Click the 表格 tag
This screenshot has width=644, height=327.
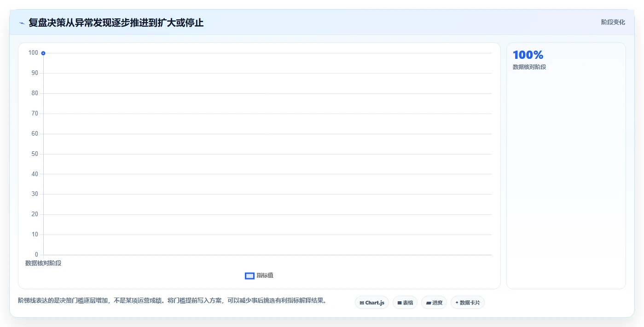click(x=405, y=303)
